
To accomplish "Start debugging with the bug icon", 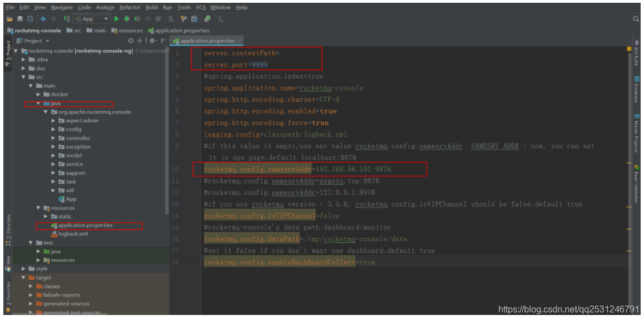I will 127,19.
